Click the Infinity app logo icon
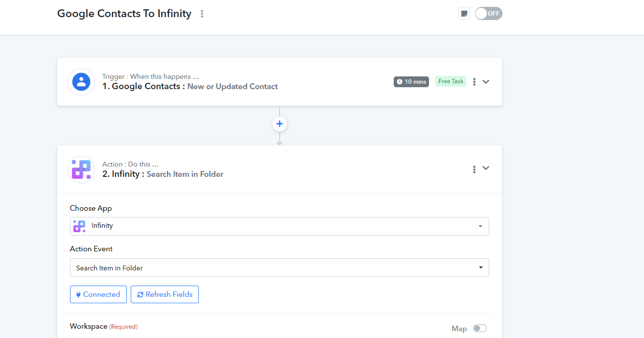Image resolution: width=644 pixels, height=338 pixels. 81,169
